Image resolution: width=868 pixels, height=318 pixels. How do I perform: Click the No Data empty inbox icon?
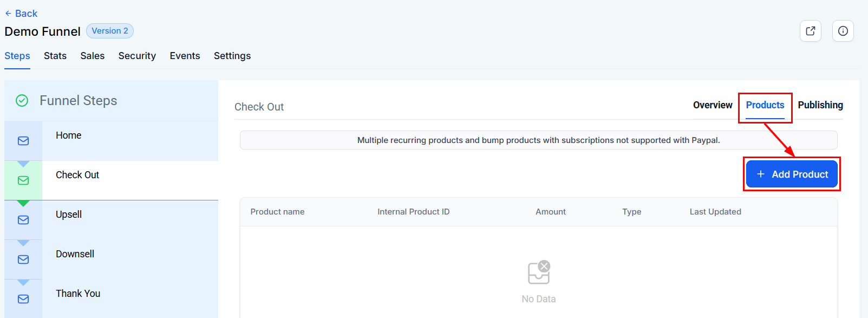click(539, 272)
